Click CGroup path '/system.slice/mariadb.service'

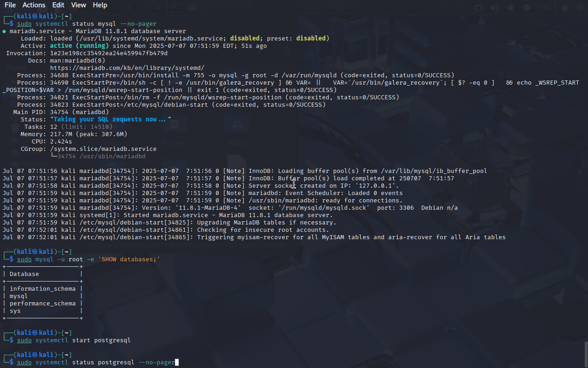pos(103,149)
